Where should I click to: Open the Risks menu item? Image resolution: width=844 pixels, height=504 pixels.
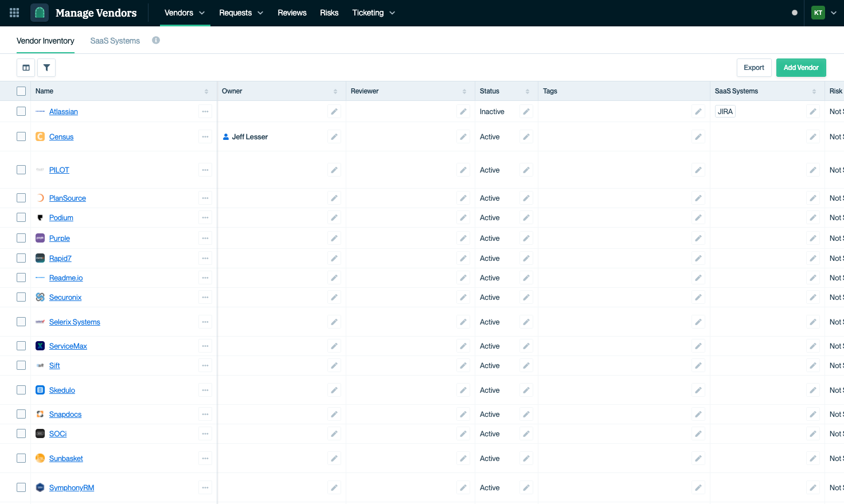point(329,13)
